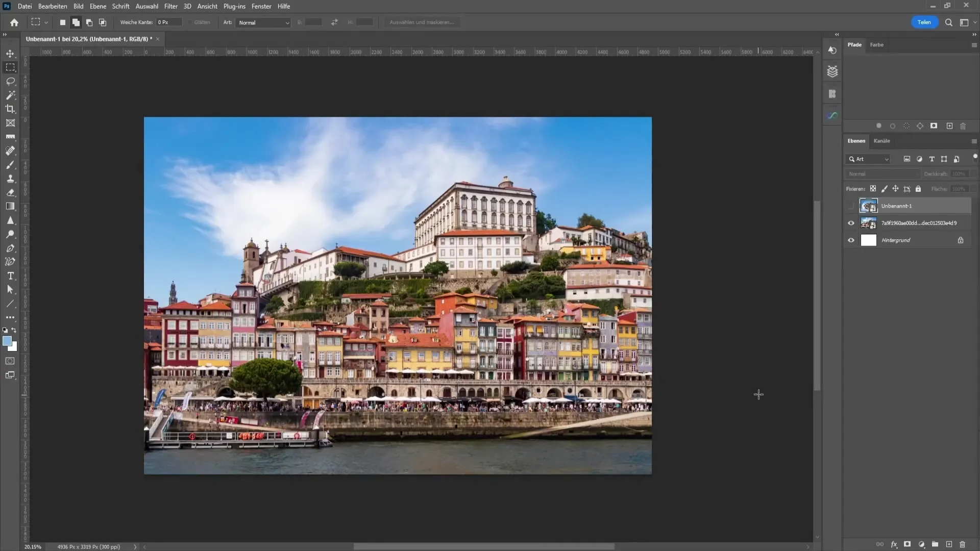Hide the 7a9f1960ae00dd layer
Screen dimensions: 980x551
[x=851, y=223]
